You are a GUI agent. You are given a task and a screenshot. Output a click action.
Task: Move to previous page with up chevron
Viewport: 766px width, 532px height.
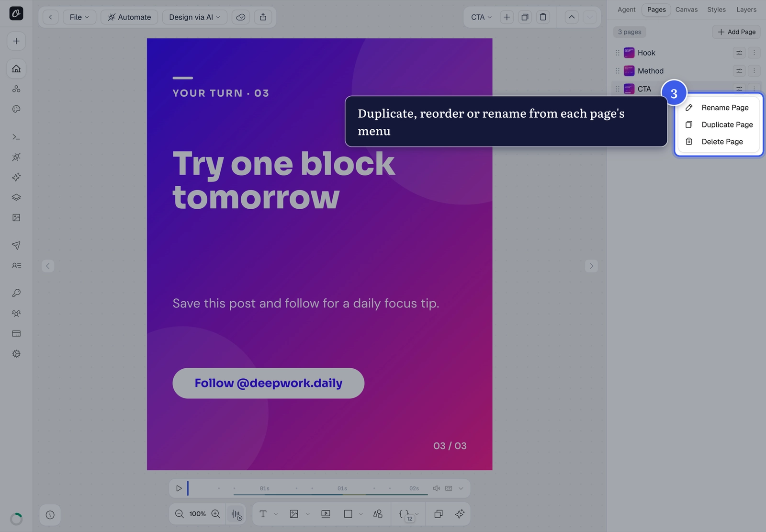pos(572,17)
